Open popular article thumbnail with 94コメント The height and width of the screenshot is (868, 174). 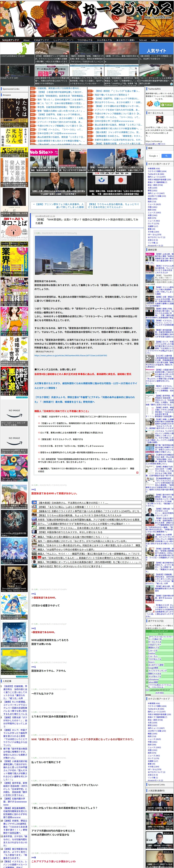tap(160, 859)
